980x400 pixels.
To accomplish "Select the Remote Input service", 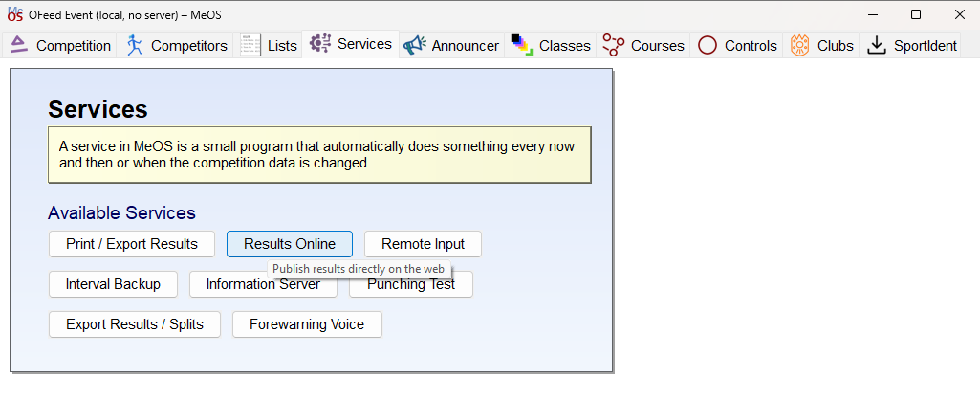I will (x=424, y=244).
